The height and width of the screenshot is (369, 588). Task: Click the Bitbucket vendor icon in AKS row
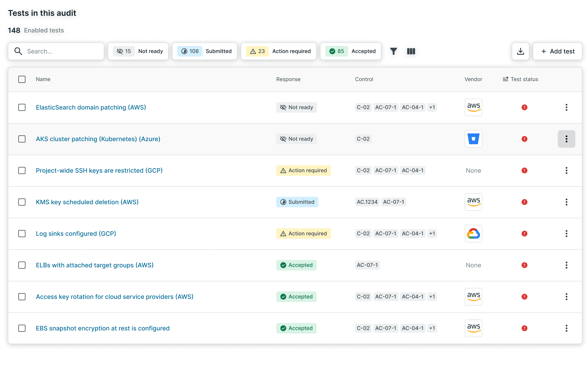(473, 139)
